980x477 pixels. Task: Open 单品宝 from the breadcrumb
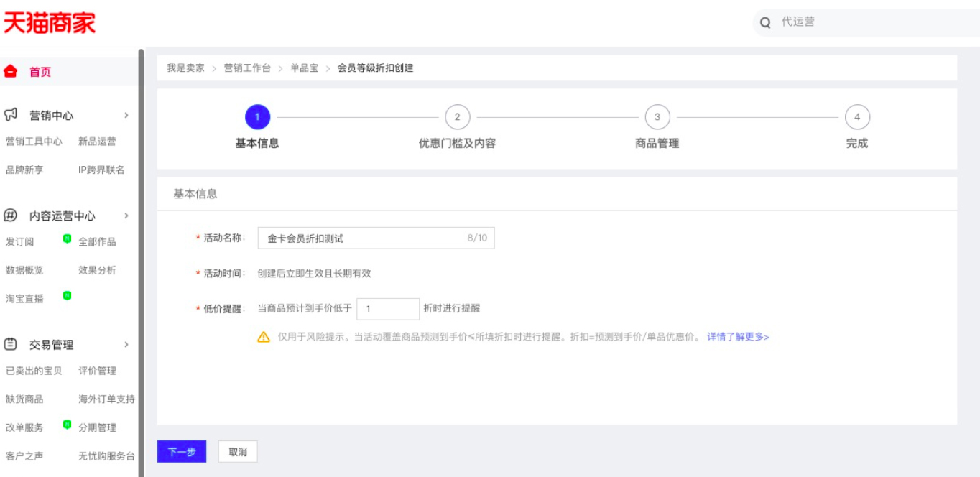305,70
